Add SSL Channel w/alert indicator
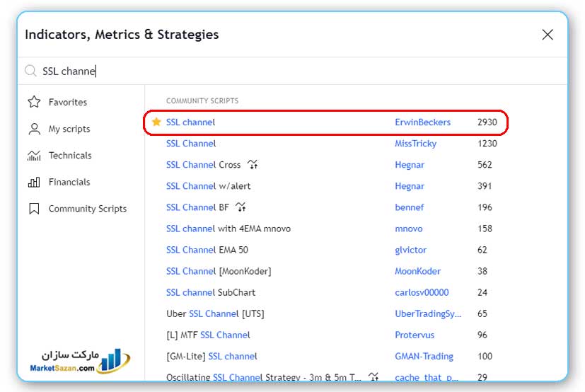Viewport: 585px width, 392px height. tap(208, 186)
